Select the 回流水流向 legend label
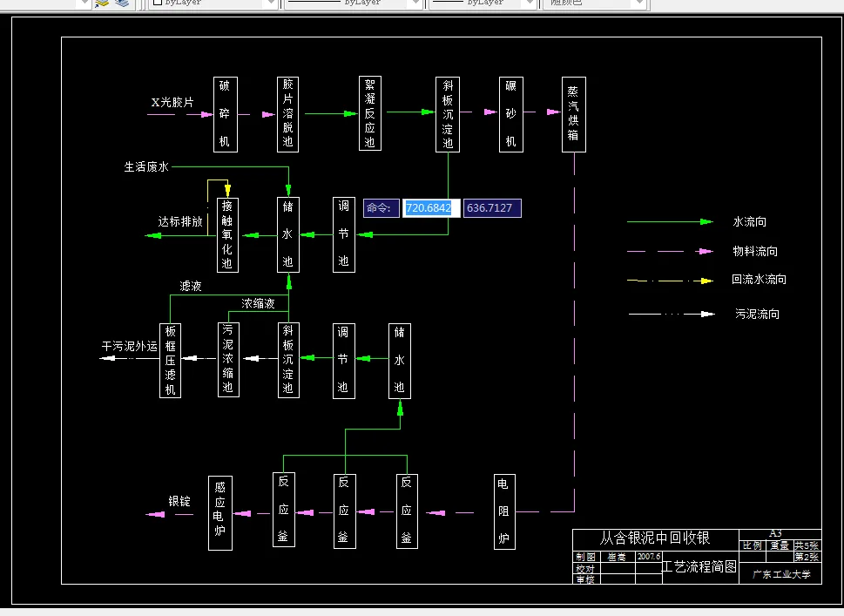 [x=759, y=279]
